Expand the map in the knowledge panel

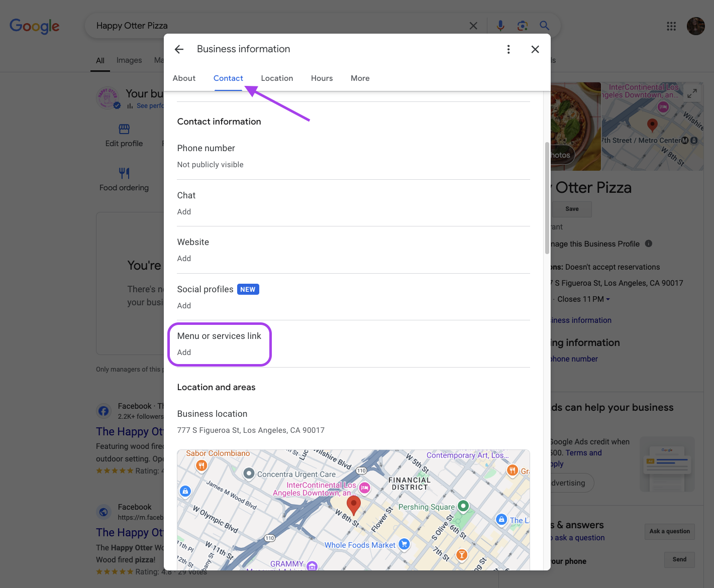(x=692, y=93)
